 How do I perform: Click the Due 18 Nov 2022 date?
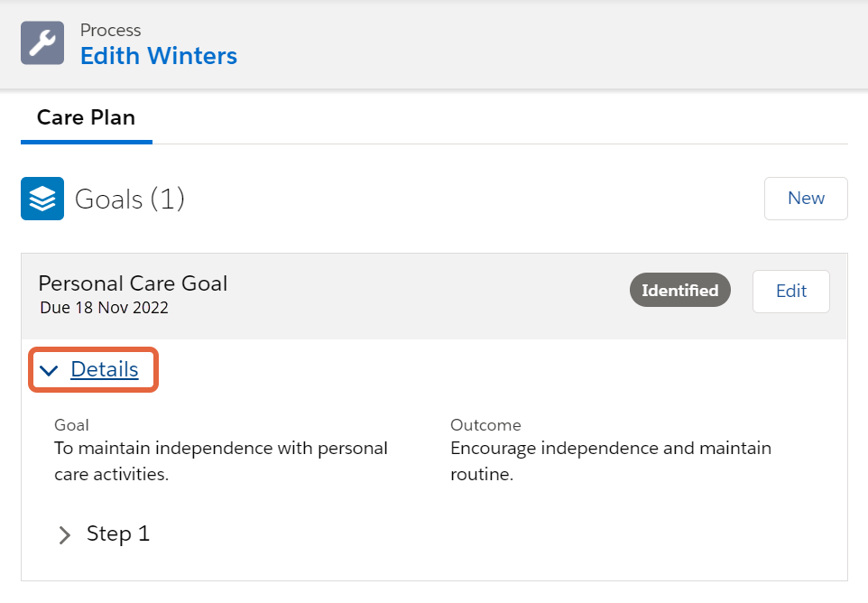click(104, 307)
